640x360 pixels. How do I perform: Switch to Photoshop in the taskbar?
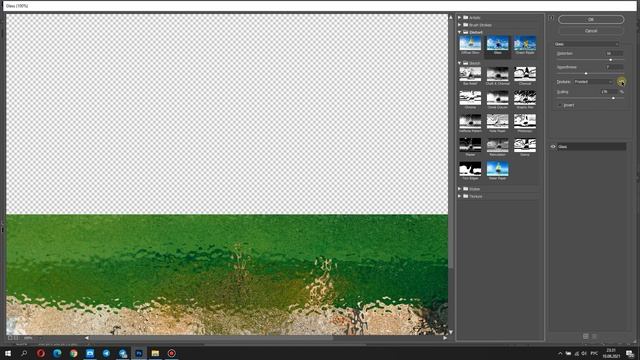tap(139, 353)
